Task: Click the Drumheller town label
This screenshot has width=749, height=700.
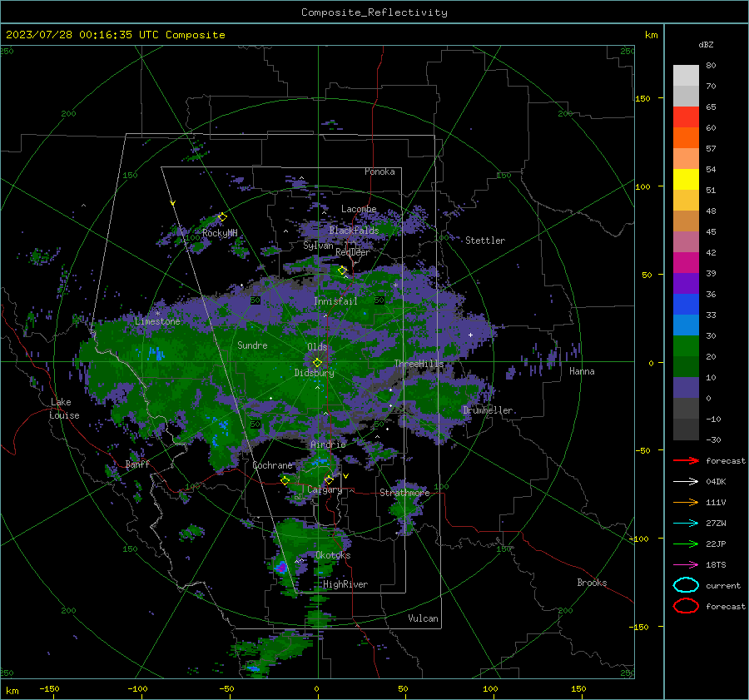Action: click(x=488, y=410)
